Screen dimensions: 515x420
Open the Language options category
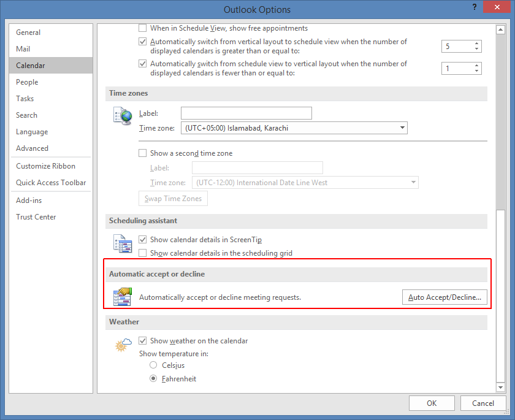[x=51, y=132]
